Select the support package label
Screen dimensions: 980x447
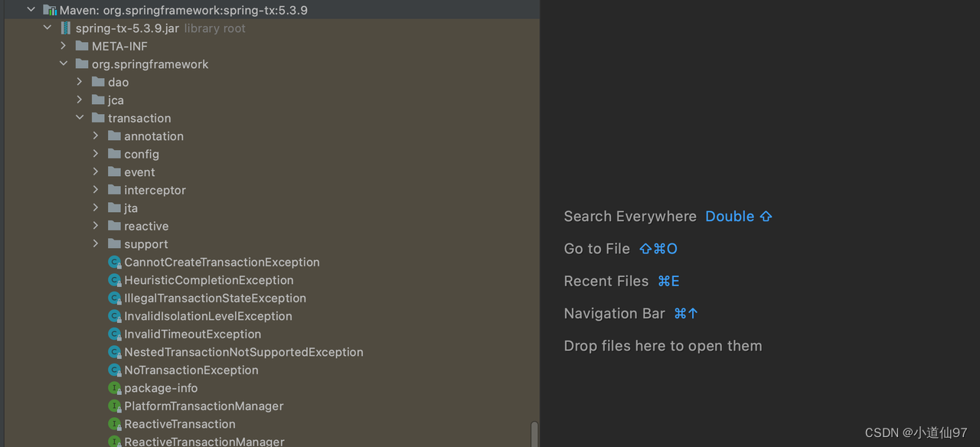(146, 244)
